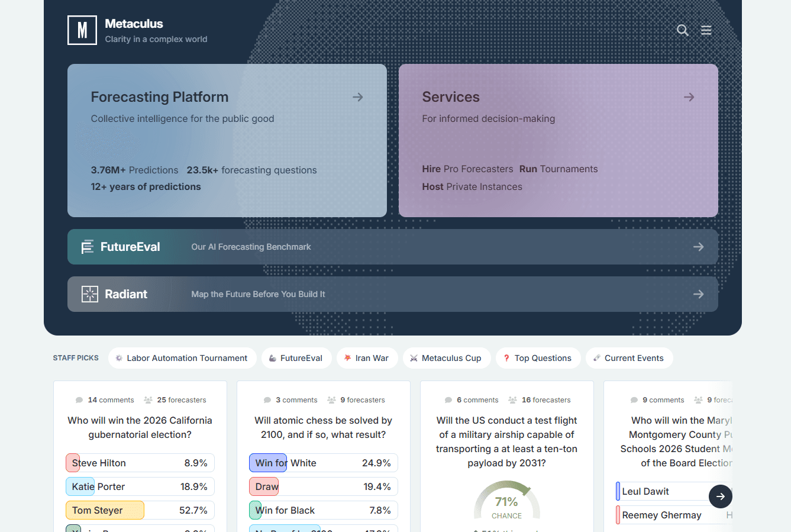Screen dimensions: 791x532
Task: Select the FutureEval staff pick chip
Action: tap(296, 358)
